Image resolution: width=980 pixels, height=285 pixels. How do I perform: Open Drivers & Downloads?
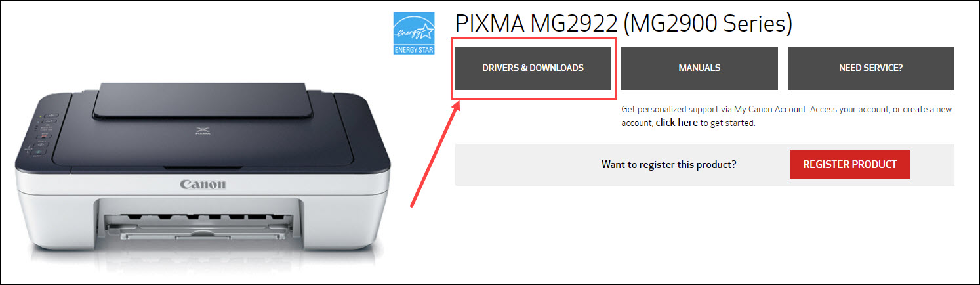point(533,68)
